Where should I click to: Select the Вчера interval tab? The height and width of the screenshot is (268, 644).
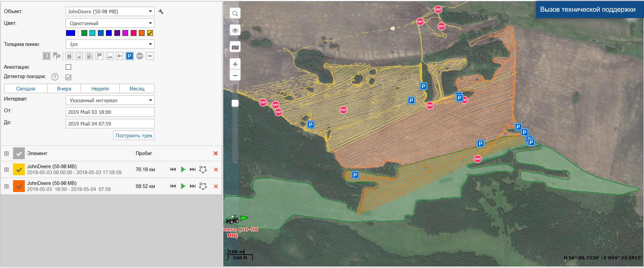(64, 89)
